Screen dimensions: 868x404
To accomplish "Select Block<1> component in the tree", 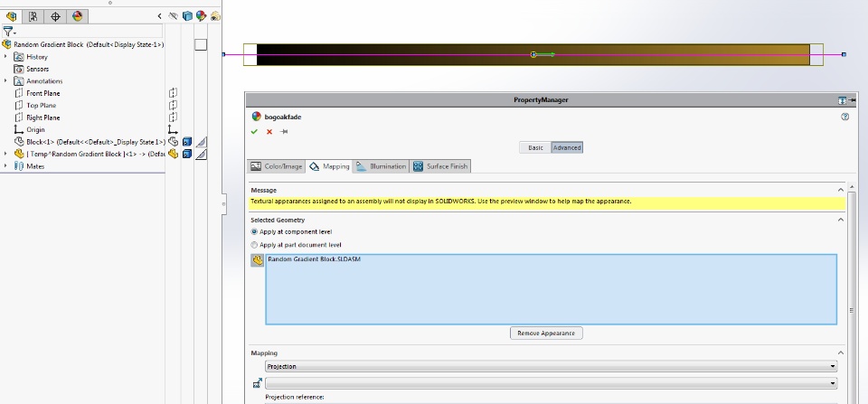I will [x=95, y=142].
